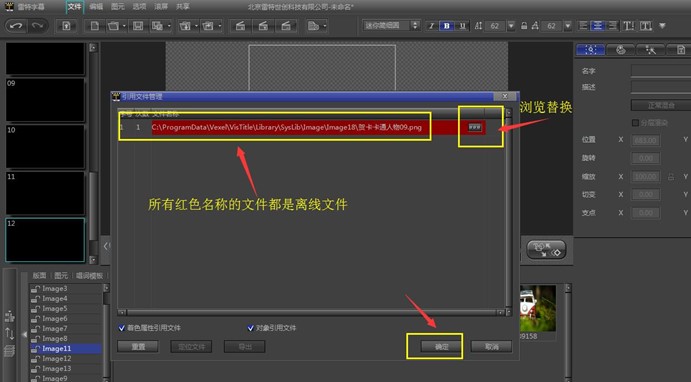Align text to the right
Viewport: 691px width, 382px height.
(x=612, y=26)
